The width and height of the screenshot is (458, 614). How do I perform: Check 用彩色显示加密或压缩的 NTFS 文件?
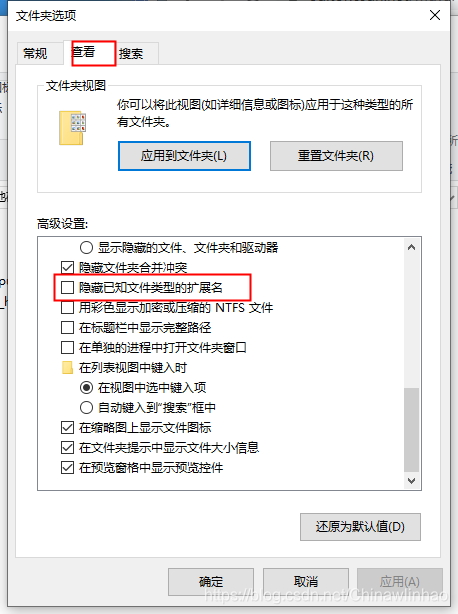tap(67, 307)
